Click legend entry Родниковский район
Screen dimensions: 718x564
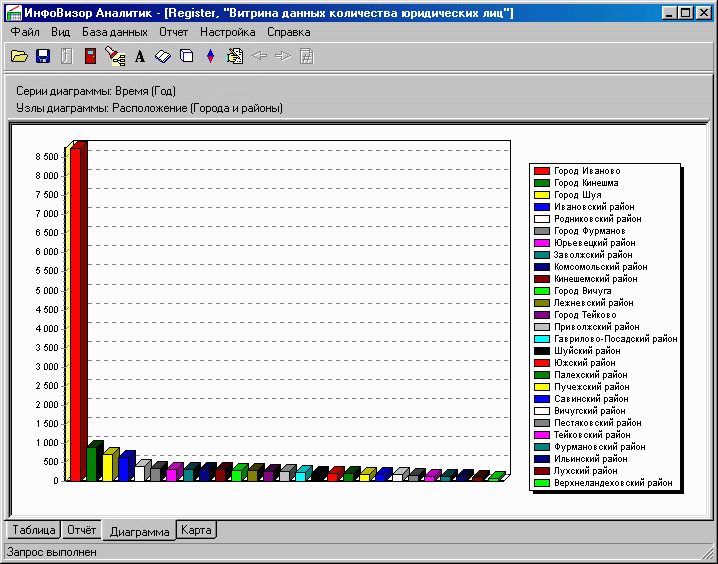pyautogui.click(x=598, y=219)
